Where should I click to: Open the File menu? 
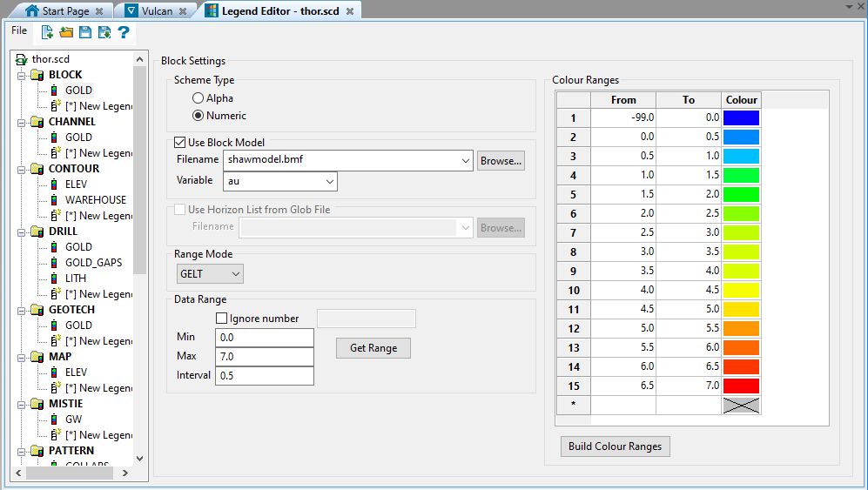[19, 30]
